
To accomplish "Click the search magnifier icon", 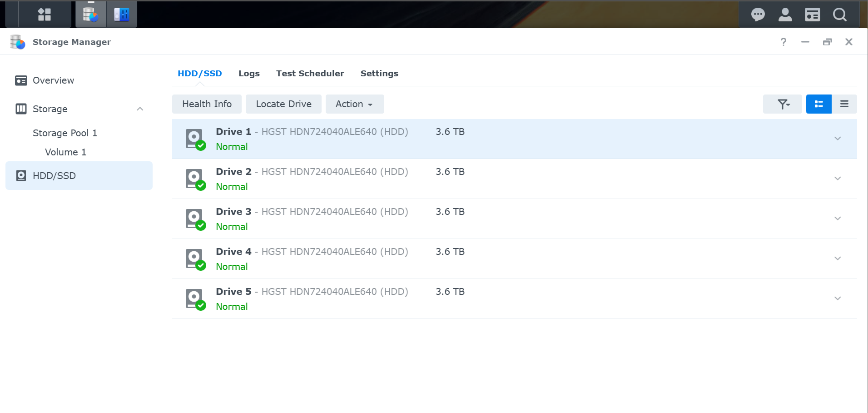I will 839,15.
